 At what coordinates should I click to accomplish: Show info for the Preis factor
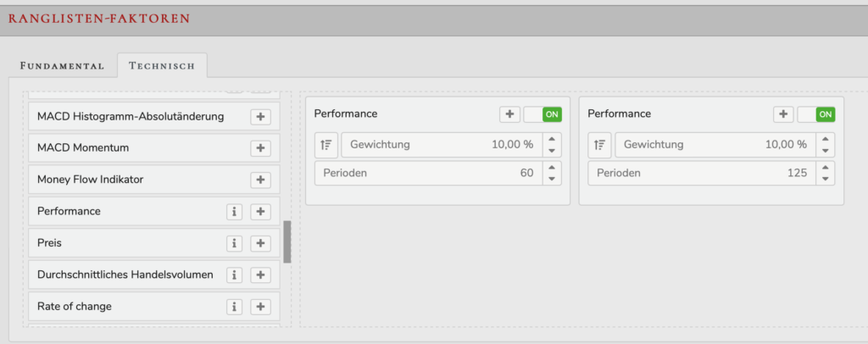pos(234,243)
